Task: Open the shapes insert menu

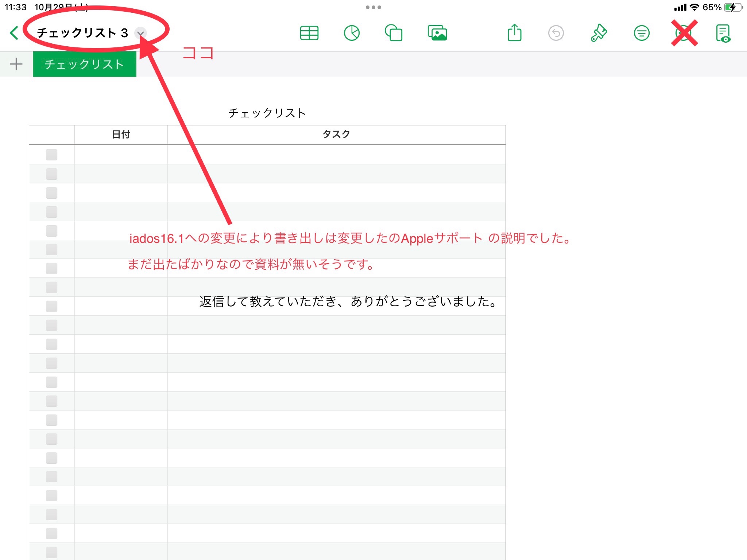Action: click(x=394, y=33)
